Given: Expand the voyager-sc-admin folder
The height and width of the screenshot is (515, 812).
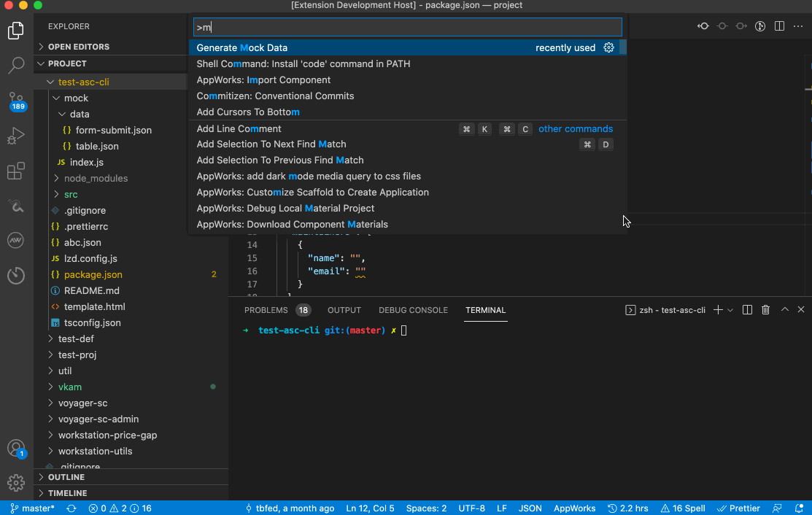Looking at the screenshot, I should coord(50,419).
